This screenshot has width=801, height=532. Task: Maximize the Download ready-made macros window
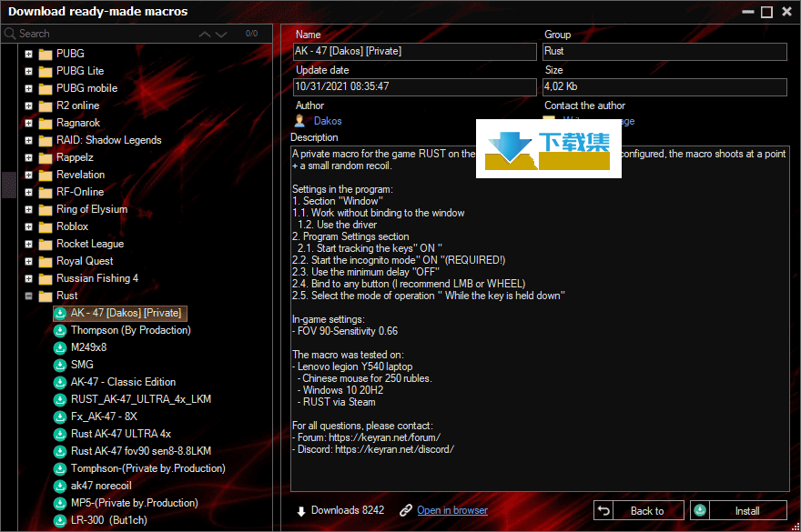click(x=766, y=12)
